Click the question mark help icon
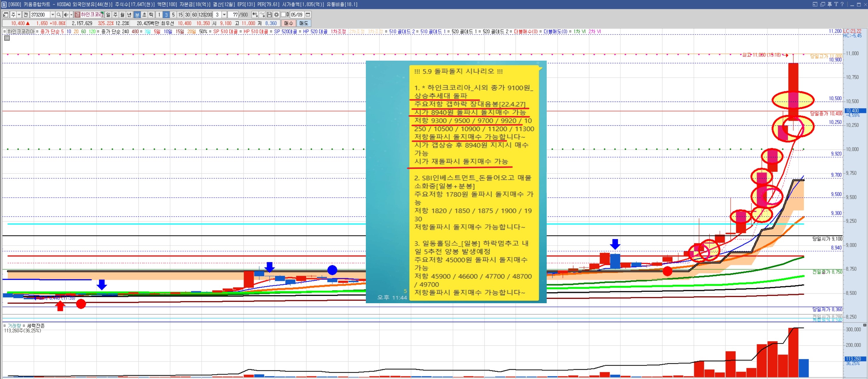 tap(842, 4)
